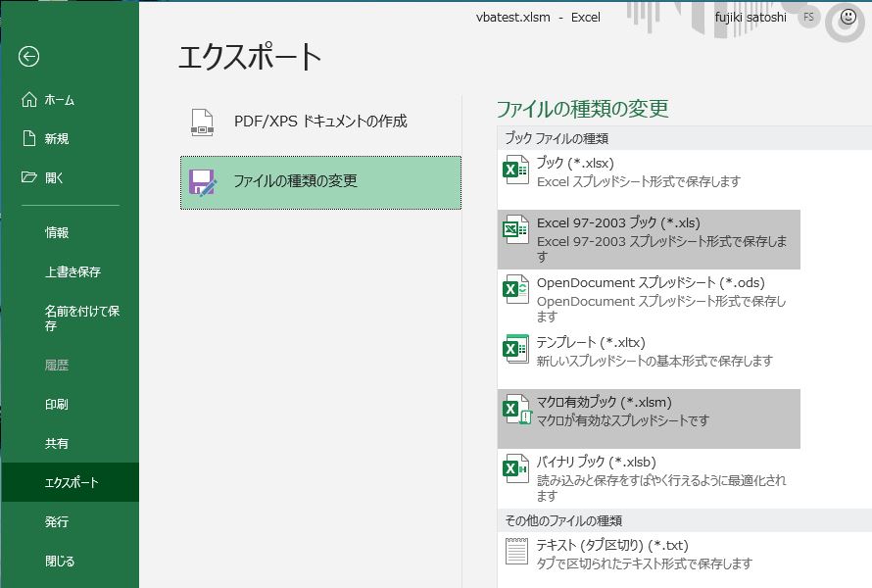Click the fujiki satoshi account name
This screenshot has height=588, width=872.
pyautogui.click(x=751, y=18)
